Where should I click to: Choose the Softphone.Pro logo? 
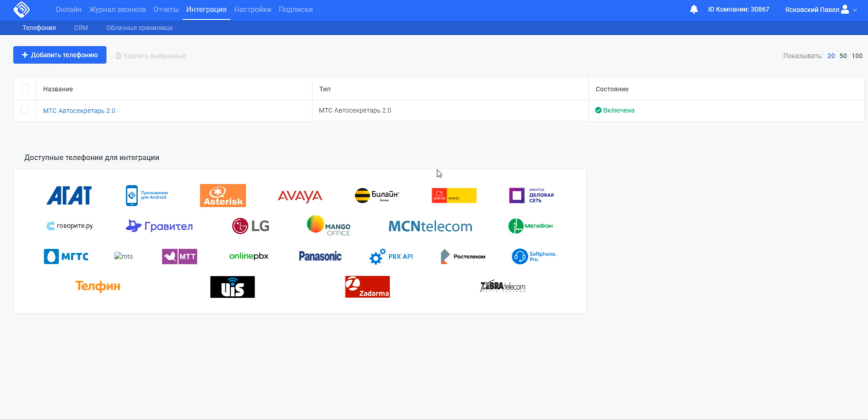pyautogui.click(x=534, y=256)
